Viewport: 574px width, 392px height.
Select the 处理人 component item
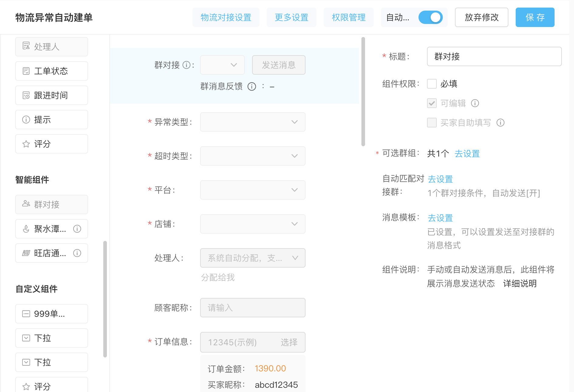coord(52,47)
